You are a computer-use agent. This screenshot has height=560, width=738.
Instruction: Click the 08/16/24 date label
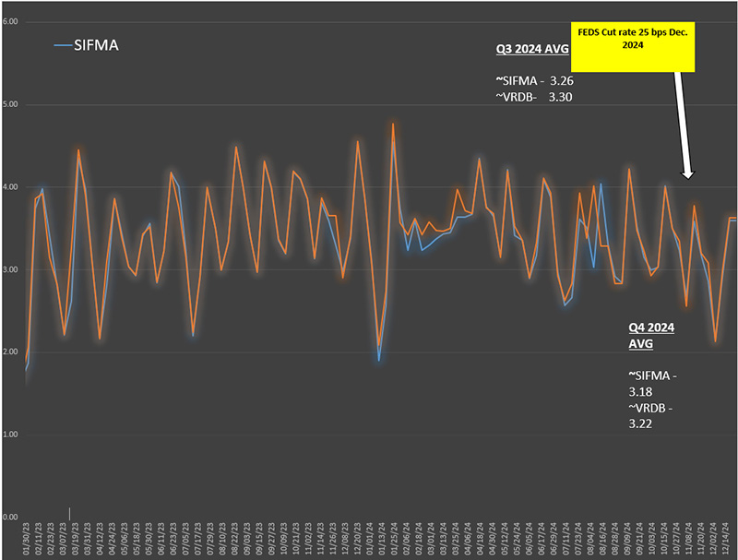click(603, 539)
